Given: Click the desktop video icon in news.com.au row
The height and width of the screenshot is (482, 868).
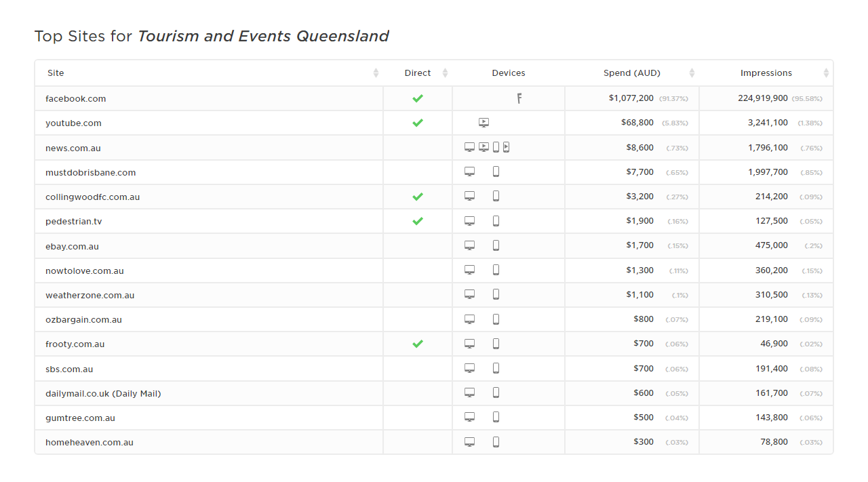Looking at the screenshot, I should (x=484, y=147).
